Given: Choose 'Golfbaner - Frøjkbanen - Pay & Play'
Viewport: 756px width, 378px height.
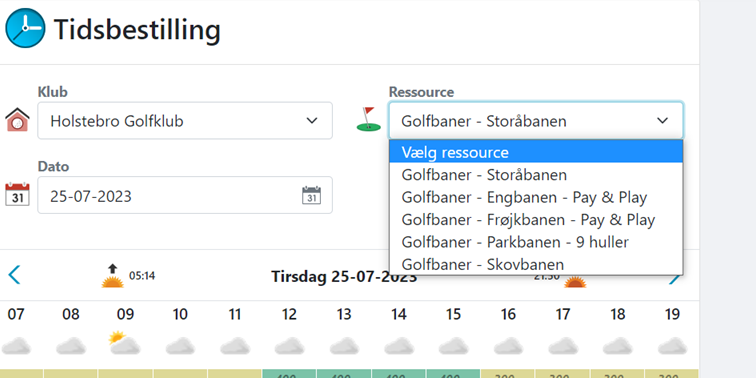Looking at the screenshot, I should (536, 220).
